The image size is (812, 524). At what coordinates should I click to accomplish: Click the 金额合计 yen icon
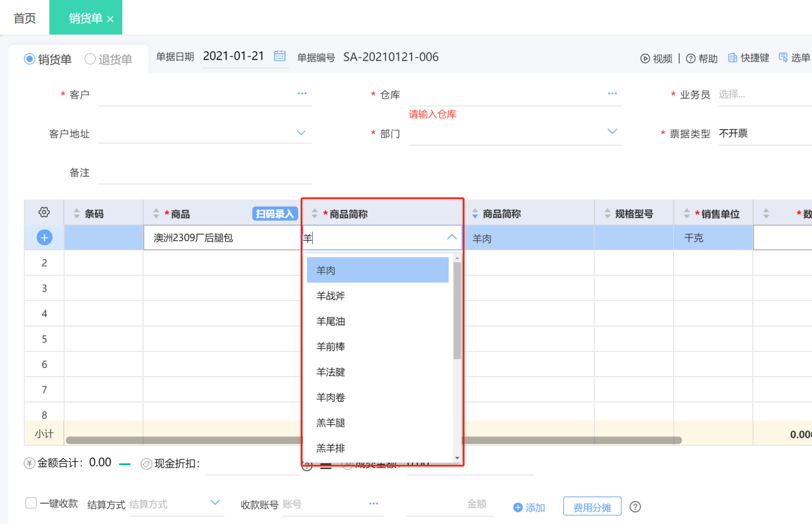29,463
